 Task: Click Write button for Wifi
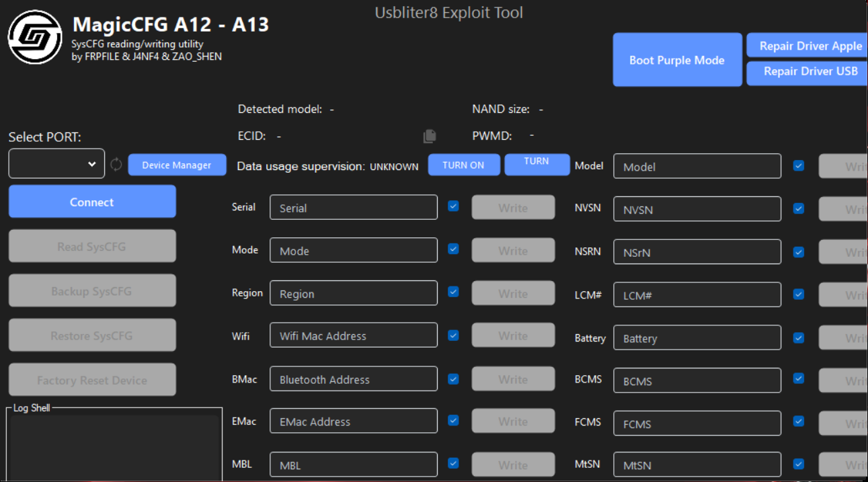point(513,335)
